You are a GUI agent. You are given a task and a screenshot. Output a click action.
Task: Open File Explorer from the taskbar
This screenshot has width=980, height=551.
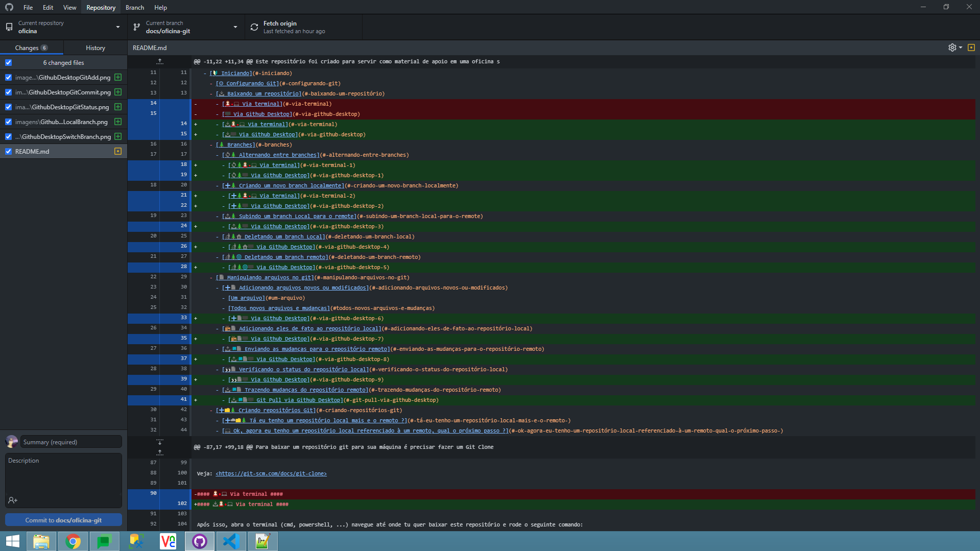pyautogui.click(x=41, y=541)
